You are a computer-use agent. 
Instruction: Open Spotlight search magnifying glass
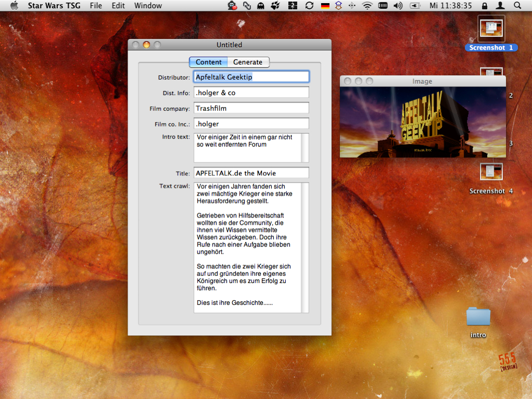point(517,5)
